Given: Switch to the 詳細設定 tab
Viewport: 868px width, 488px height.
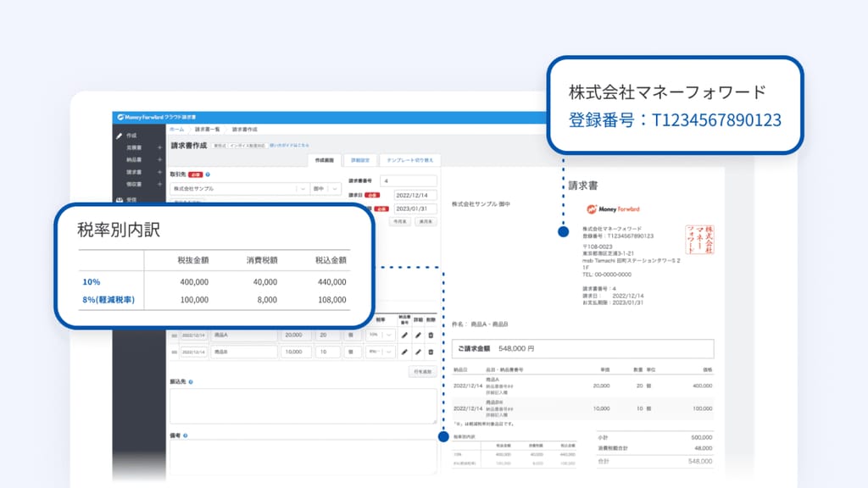Looking at the screenshot, I should point(359,159).
